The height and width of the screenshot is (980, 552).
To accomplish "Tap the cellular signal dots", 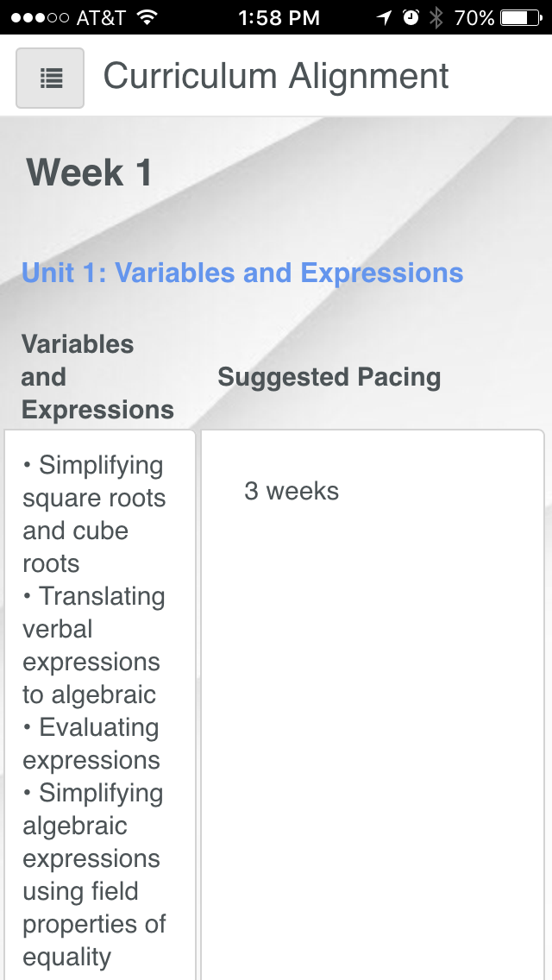I will pyautogui.click(x=40, y=17).
